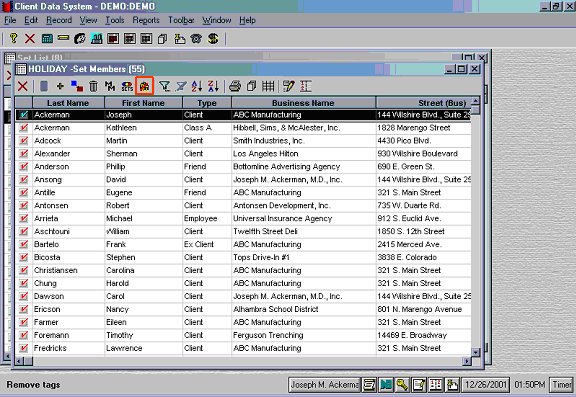The image size is (576, 397).
Task: Click the blue and red squares icon
Action: coord(77,86)
